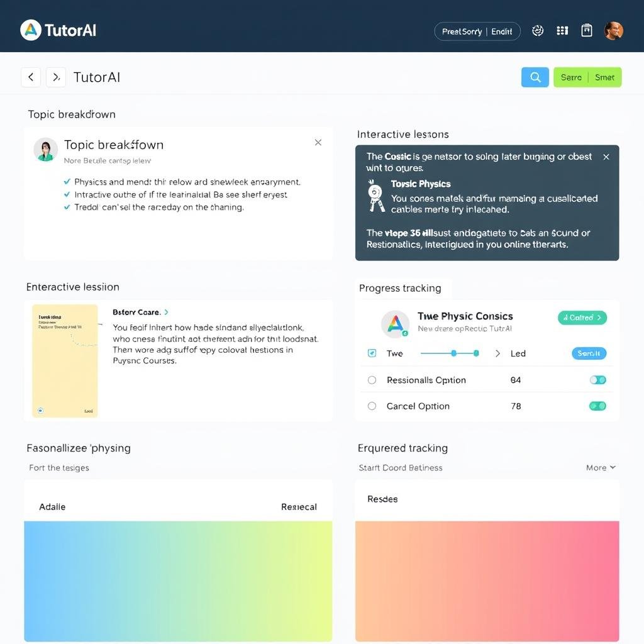Click the Starft Doord Betiness subtitle

point(401,467)
